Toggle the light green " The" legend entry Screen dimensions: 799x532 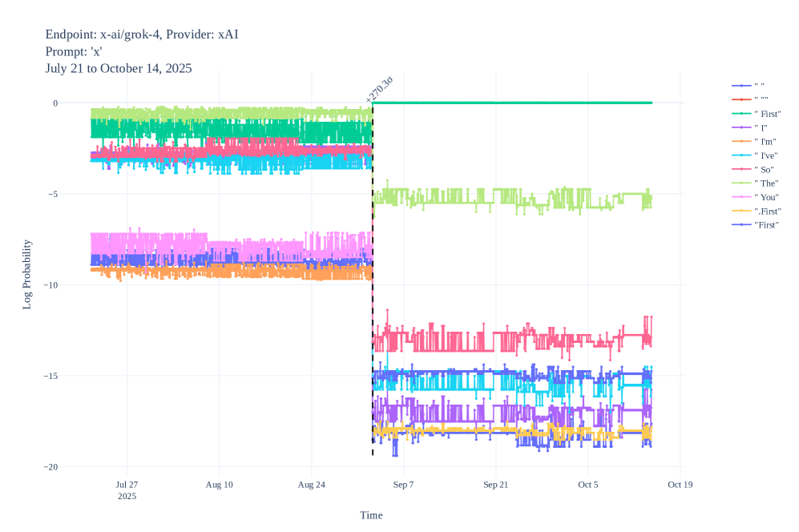pos(756,183)
